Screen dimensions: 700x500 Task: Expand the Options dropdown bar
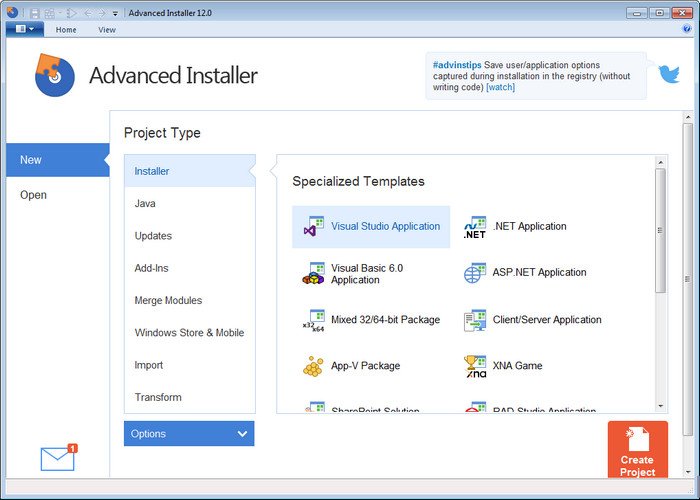pos(189,433)
